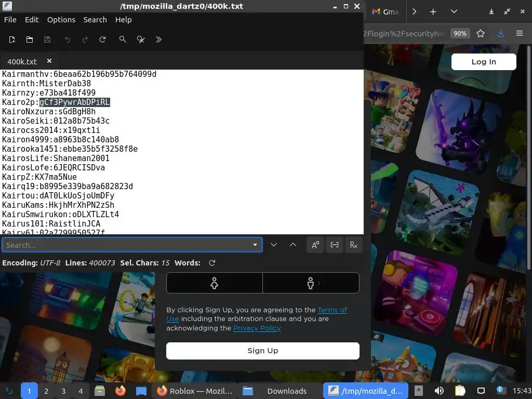Expand the search history dropdown arrow
Viewport: 532px width, 399px height.
point(255,245)
